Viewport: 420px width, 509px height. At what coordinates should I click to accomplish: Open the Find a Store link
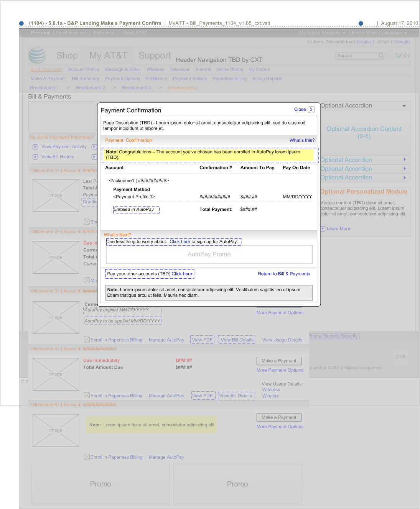coord(364,33)
